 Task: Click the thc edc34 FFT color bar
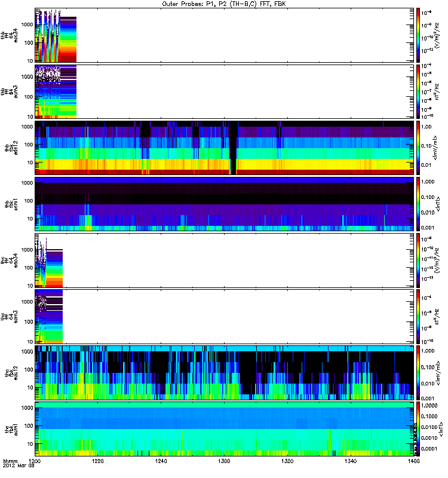418,261
